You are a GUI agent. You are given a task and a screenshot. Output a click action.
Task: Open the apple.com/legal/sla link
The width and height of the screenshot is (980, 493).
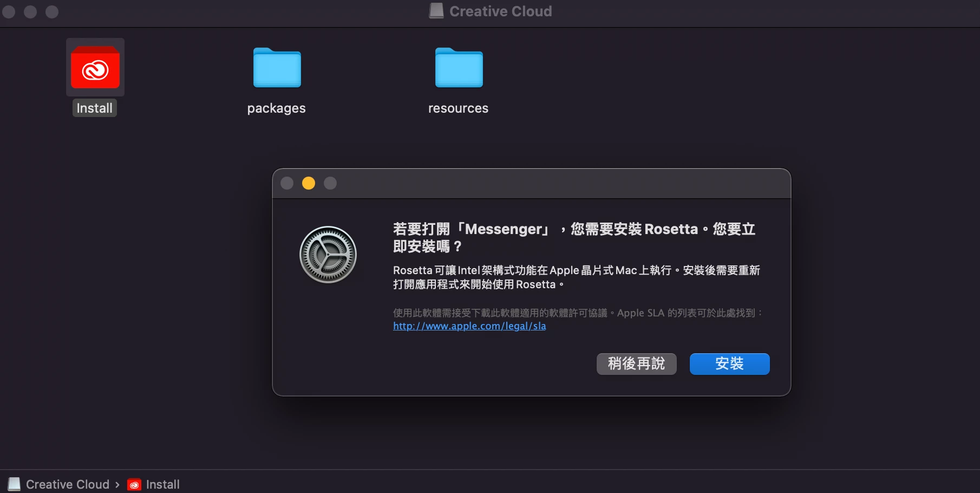[469, 326]
